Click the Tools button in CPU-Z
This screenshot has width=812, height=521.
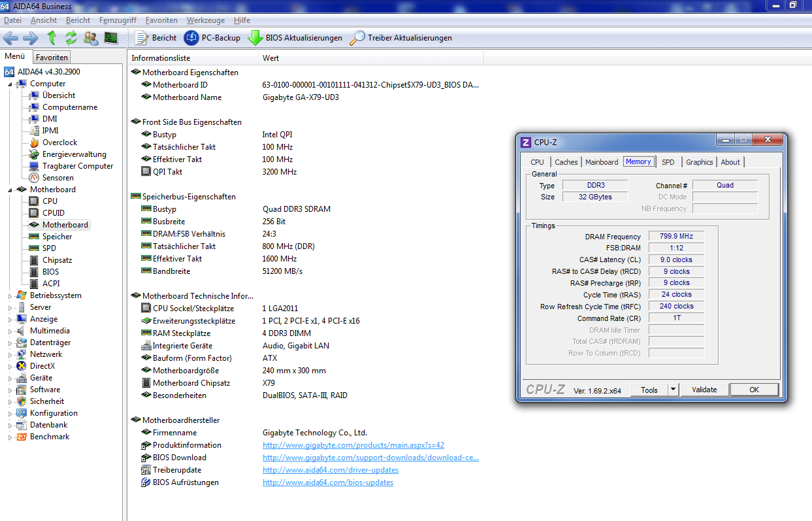click(649, 390)
